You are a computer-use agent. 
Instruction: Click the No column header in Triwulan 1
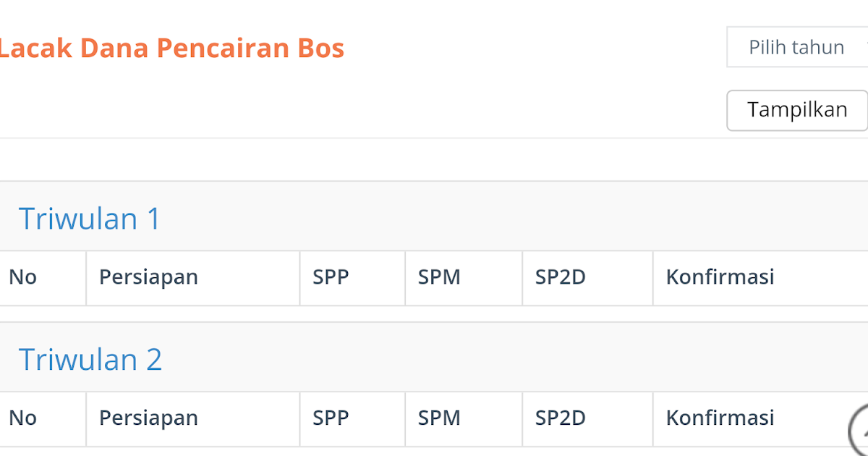pyautogui.click(x=22, y=277)
